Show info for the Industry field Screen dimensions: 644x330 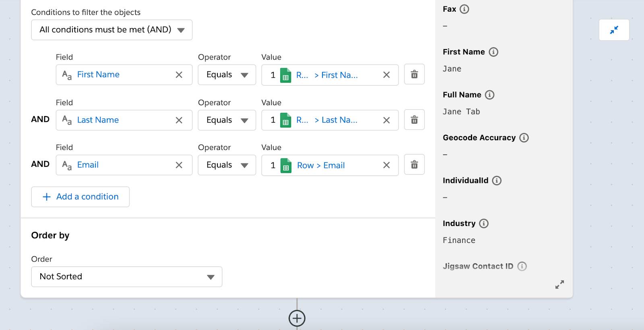pos(484,223)
